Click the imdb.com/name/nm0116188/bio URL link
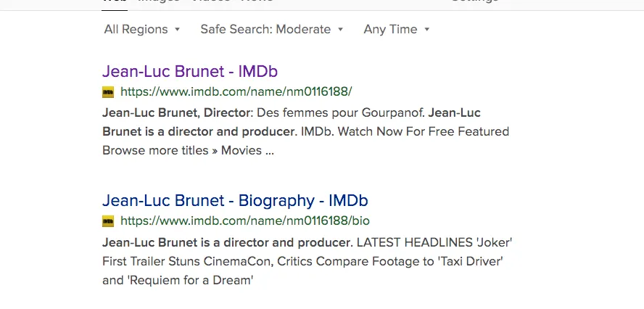The width and height of the screenshot is (644, 309). click(x=245, y=221)
